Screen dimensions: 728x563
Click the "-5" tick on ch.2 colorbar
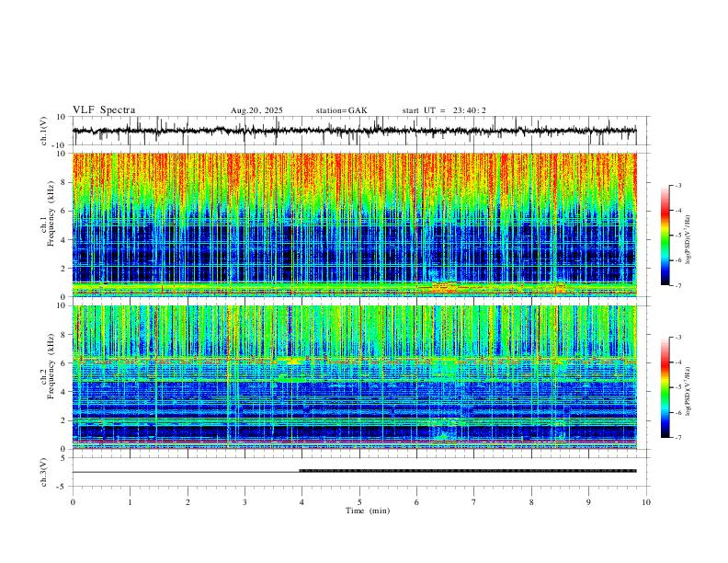678,387
